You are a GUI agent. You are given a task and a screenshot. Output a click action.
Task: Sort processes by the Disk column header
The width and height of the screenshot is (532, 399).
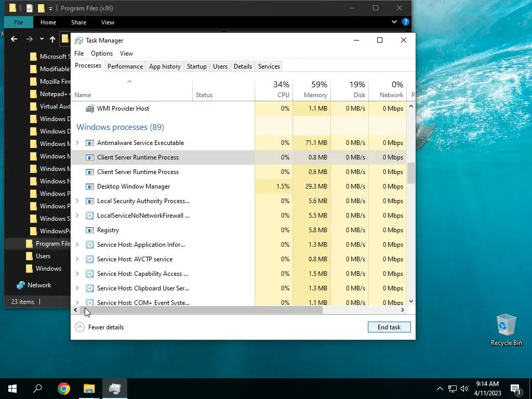pos(350,89)
